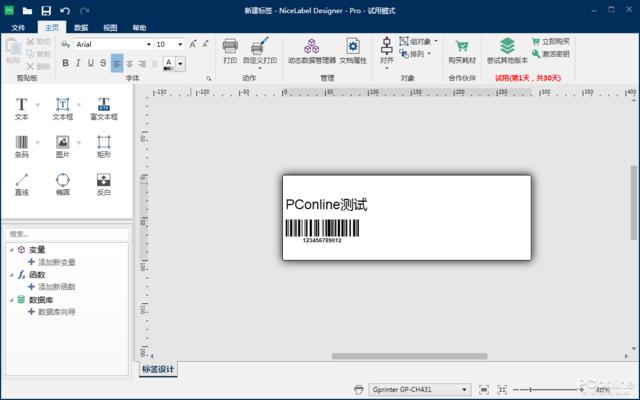Viewport: 640px width, 400px height.
Task: Click the horizontal scrollbar thumb below canvas
Action: pyautogui.click(x=409, y=356)
